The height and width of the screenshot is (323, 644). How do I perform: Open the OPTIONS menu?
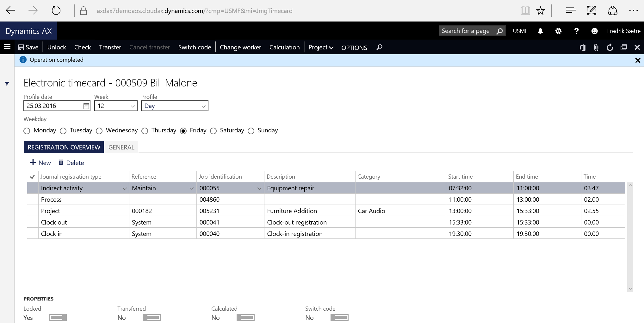[x=354, y=48]
